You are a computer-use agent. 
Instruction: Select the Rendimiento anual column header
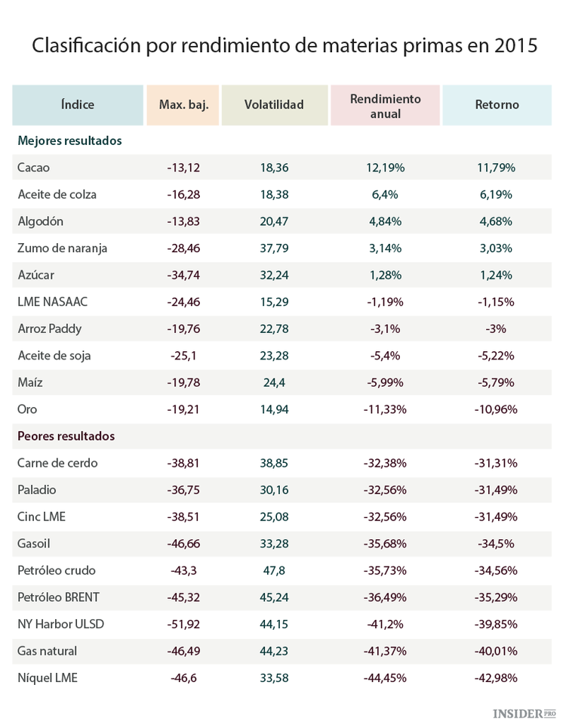click(x=385, y=106)
